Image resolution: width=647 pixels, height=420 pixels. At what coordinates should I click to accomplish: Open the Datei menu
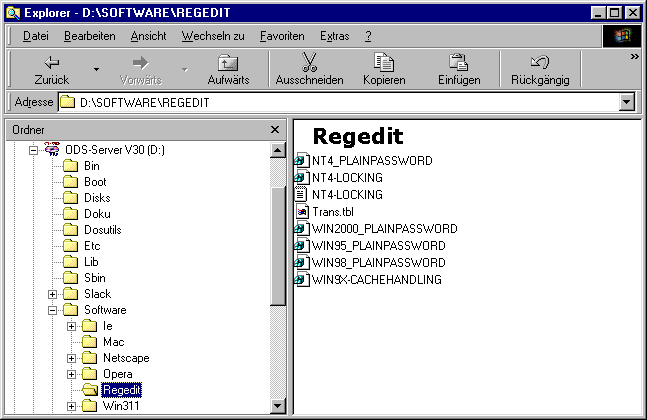(x=35, y=36)
